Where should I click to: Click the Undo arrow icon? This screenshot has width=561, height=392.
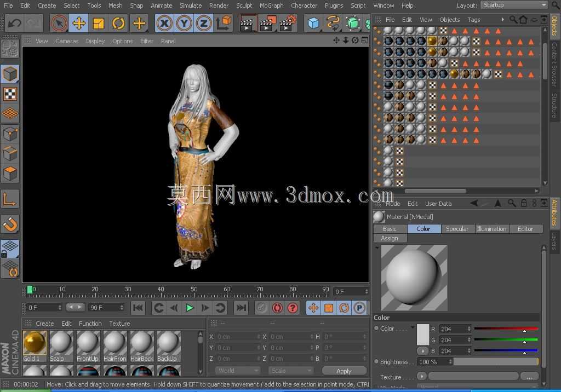15,24
